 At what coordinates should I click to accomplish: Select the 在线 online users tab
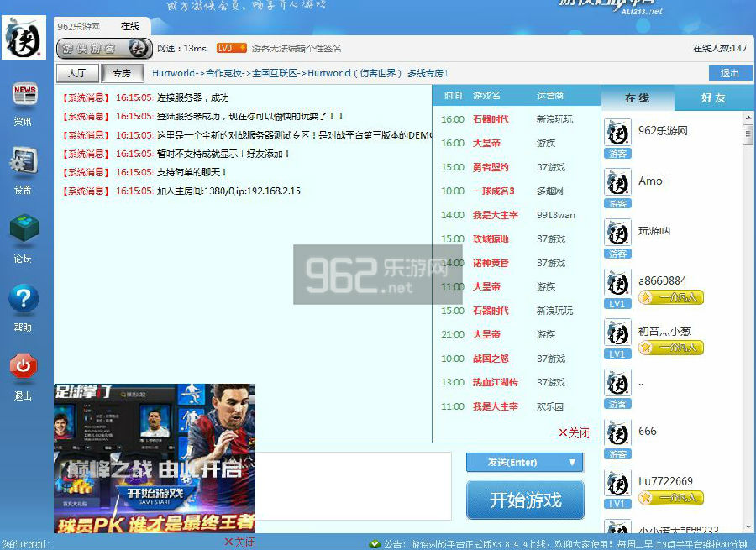click(638, 98)
